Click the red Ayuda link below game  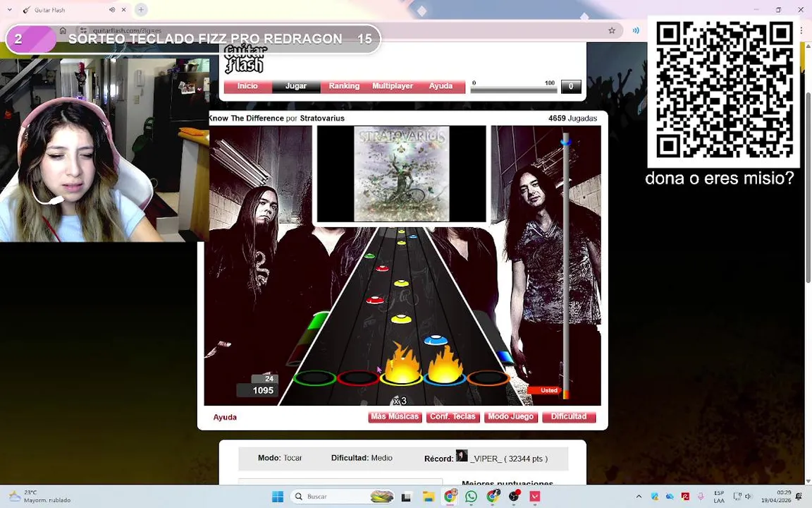225,417
